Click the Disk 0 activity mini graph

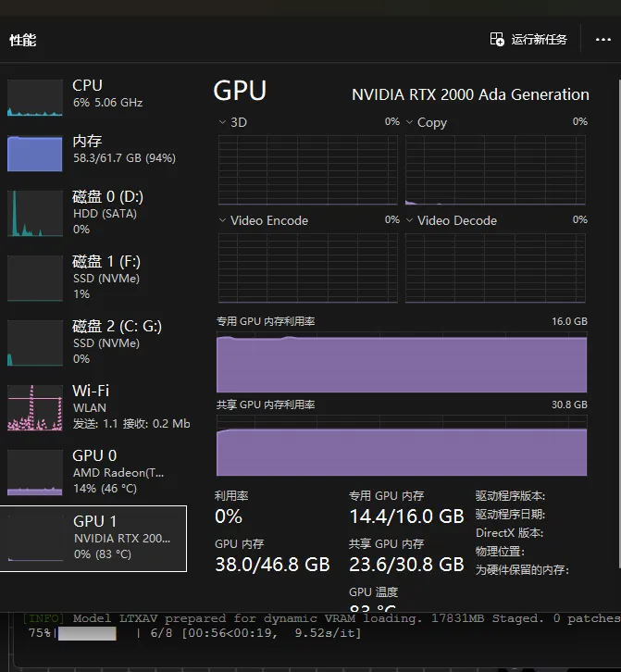pyautogui.click(x=35, y=214)
